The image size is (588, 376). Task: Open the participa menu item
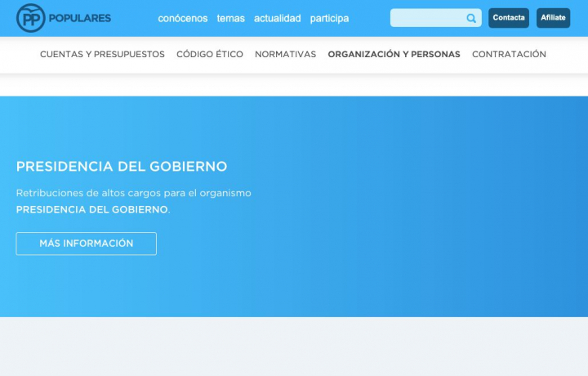(329, 18)
